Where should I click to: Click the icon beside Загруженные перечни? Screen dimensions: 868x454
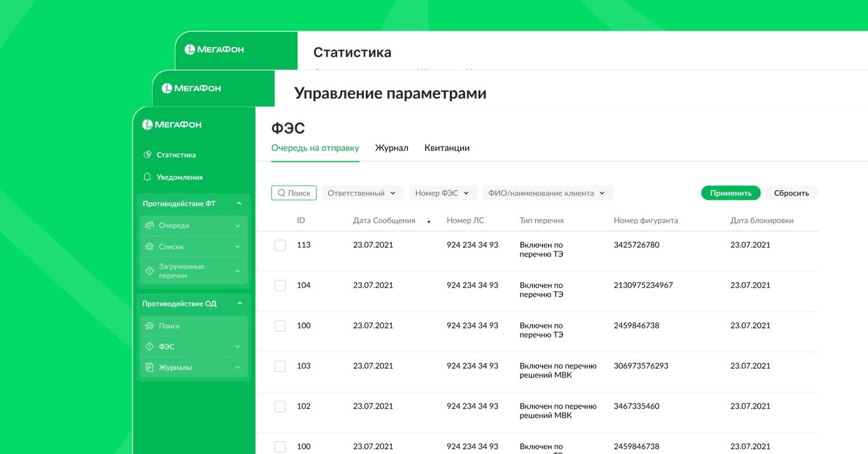[149, 271]
